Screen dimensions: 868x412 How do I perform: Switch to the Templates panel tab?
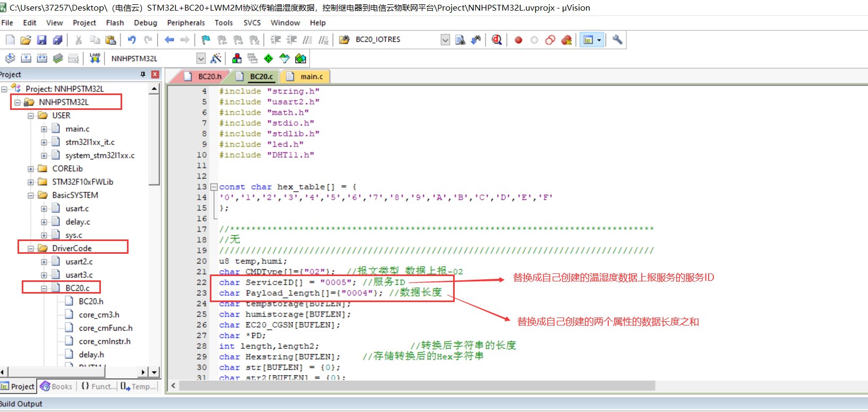pyautogui.click(x=138, y=387)
